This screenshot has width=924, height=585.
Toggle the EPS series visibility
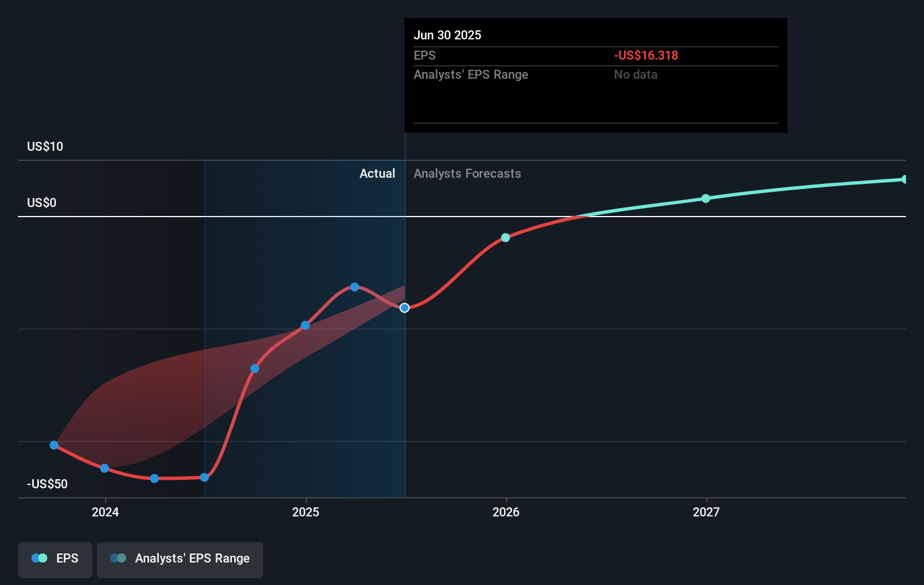[x=55, y=559]
